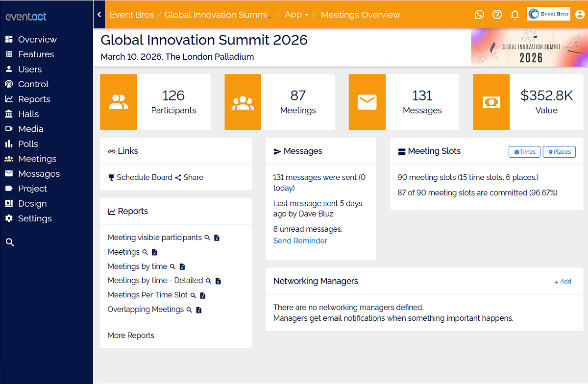Export Meetings Per Time Slot Excel file

[x=203, y=295]
